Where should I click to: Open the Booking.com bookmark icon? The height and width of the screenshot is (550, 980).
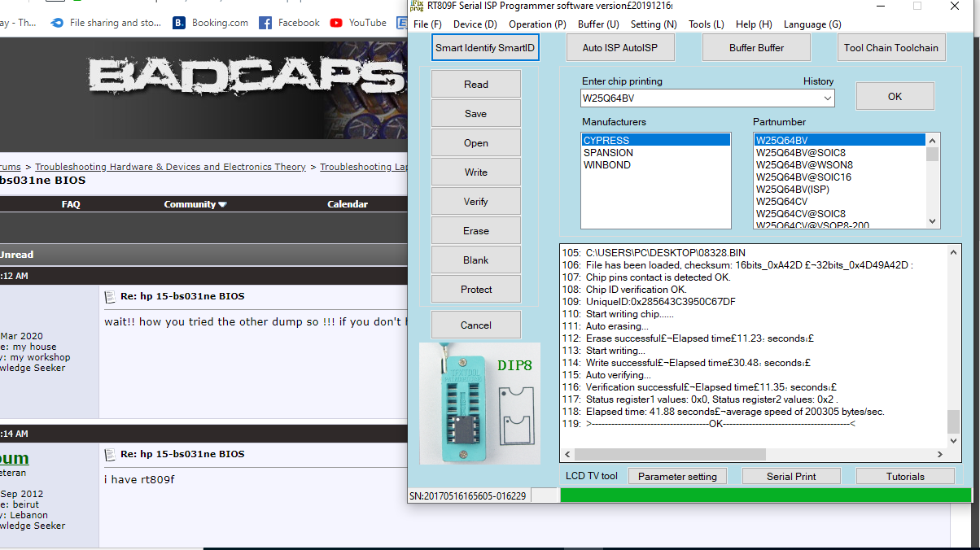179,23
